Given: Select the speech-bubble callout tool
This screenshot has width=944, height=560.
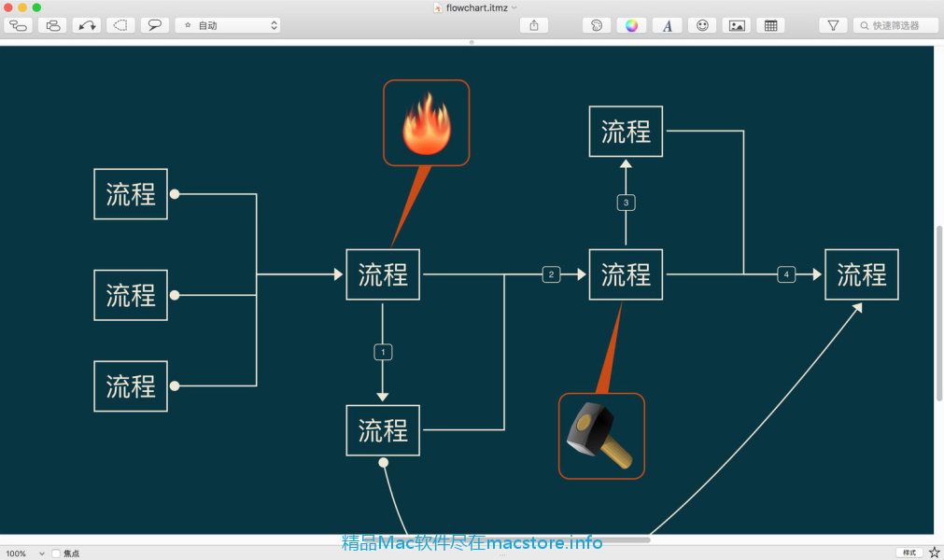Looking at the screenshot, I should click(x=155, y=25).
